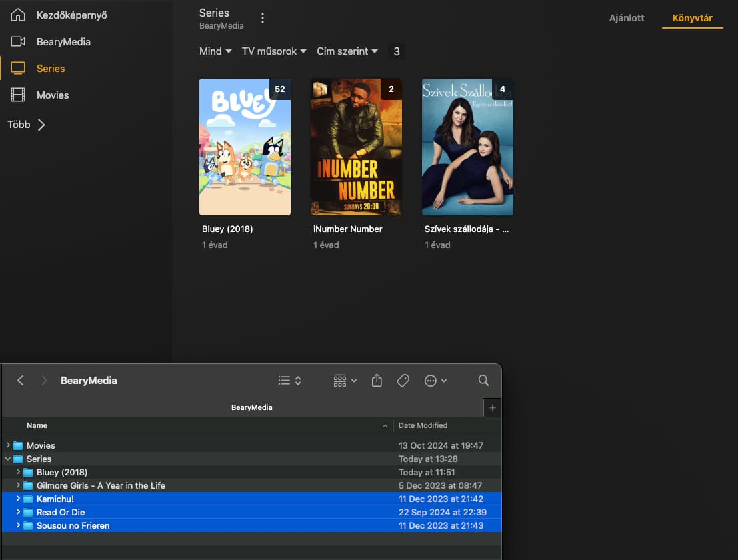738x560 pixels.
Task: Click the Kamichu! folder icon in Finder
Action: [x=28, y=499]
